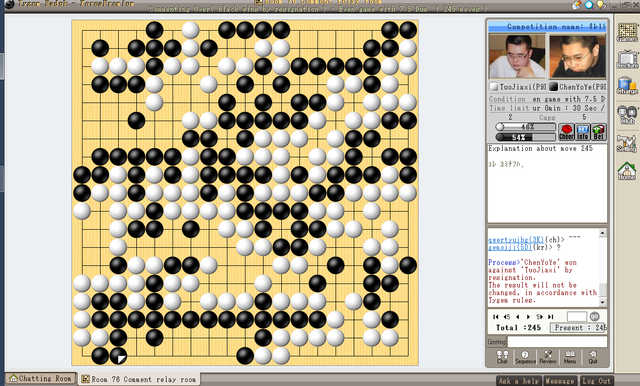Click the Time limit row text
Image resolution: width=640 pixels, height=386 pixels.
click(x=547, y=108)
